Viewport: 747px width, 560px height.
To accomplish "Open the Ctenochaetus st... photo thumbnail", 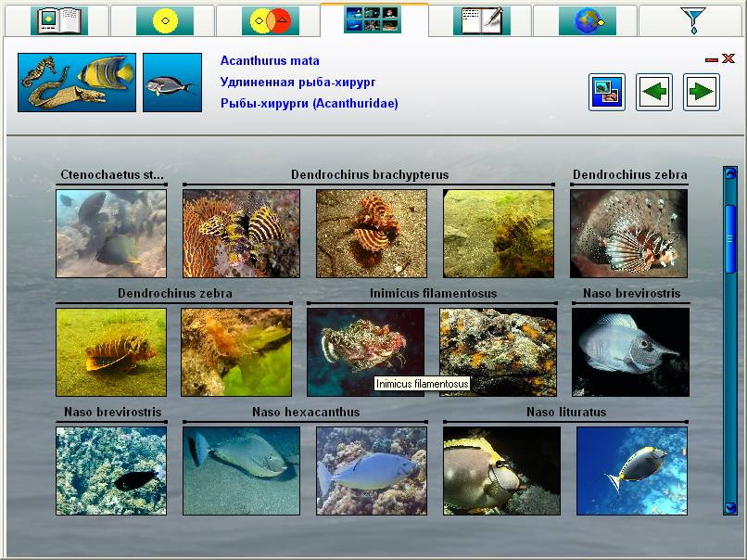I will point(111,234).
